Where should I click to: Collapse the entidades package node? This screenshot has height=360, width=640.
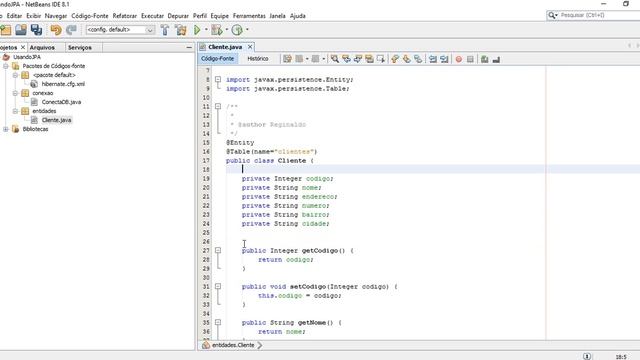(x=15, y=111)
